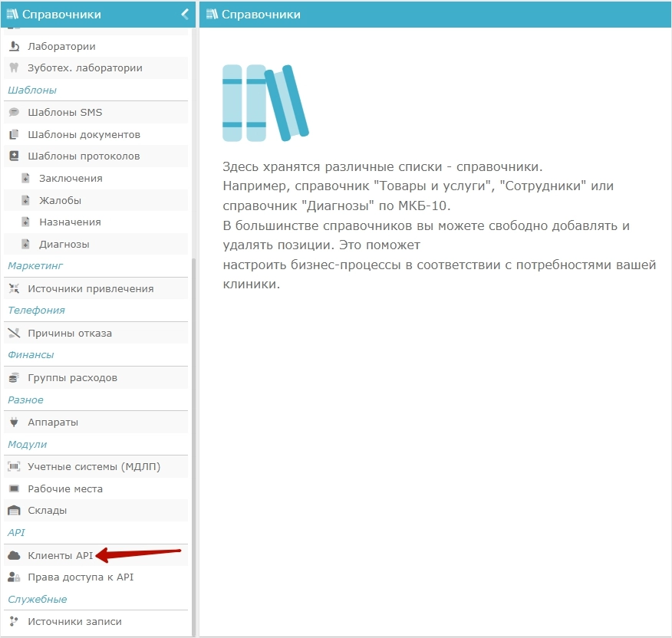Click the tooth icon for Зуботех. лаборатории
This screenshot has width=672, height=638.
tap(14, 67)
